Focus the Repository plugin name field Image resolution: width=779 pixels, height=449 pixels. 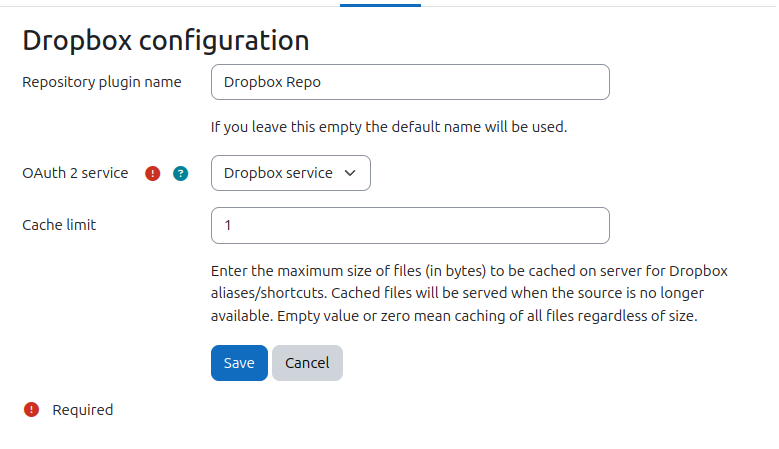pyautogui.click(x=410, y=82)
